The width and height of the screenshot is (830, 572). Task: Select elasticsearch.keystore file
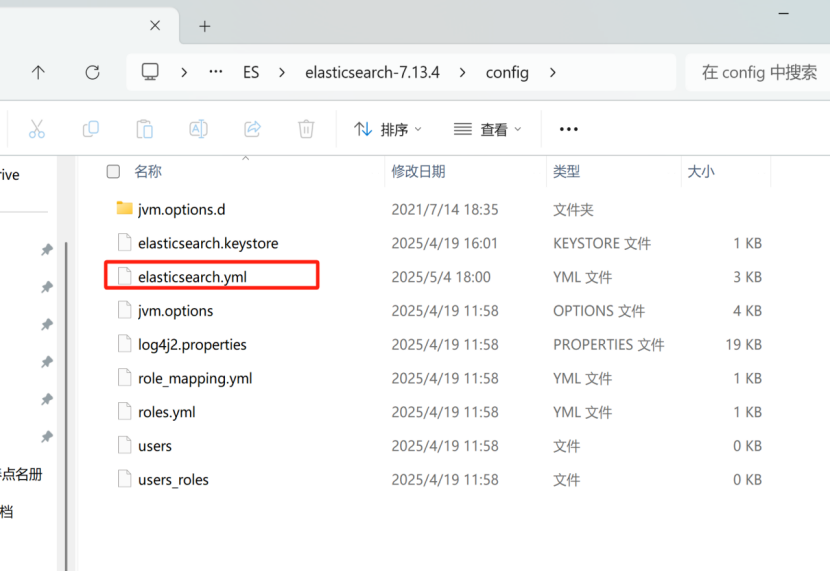(x=208, y=243)
